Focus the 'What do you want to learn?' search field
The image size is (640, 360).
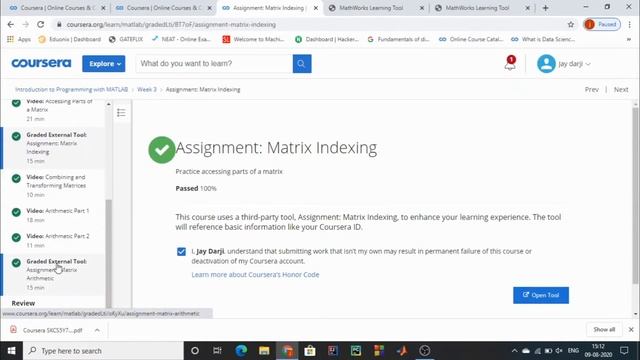pos(214,64)
